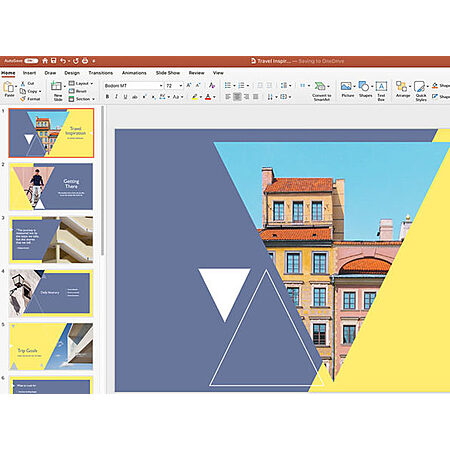Click the Columns icon
450x450 pixels.
pos(303,85)
